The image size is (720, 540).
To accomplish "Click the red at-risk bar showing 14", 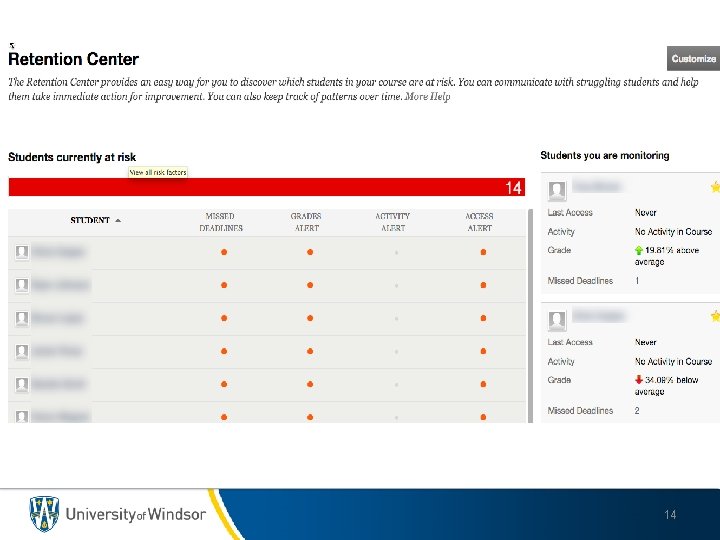I will pos(267,187).
